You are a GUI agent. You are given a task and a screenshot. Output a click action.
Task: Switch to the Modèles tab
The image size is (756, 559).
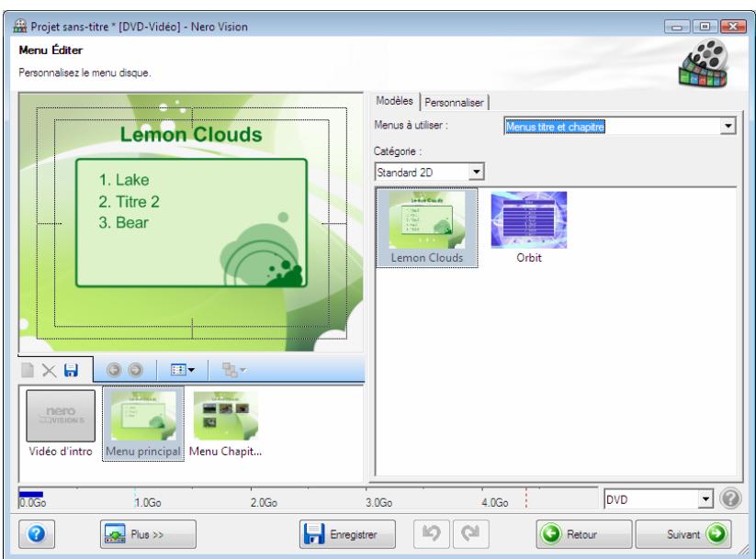click(394, 101)
